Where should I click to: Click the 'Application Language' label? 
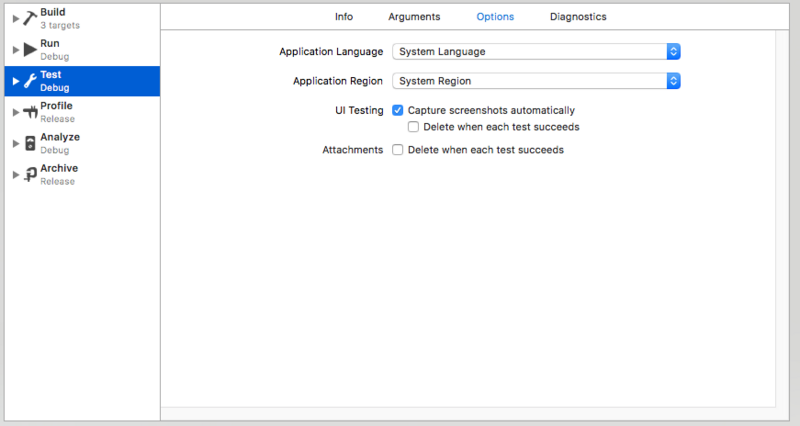[331, 52]
